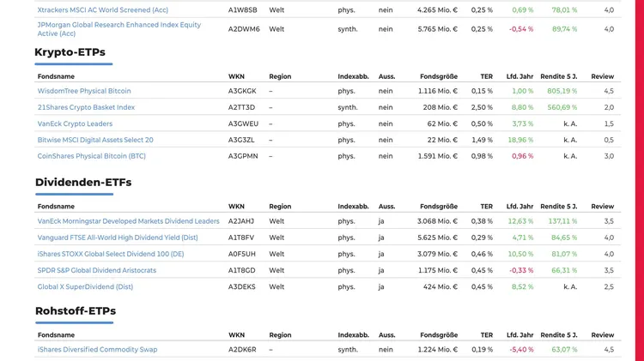The image size is (644, 361).
Task: Select SPDR S&P Global Dividend Aristocrats link
Action: coord(96,270)
